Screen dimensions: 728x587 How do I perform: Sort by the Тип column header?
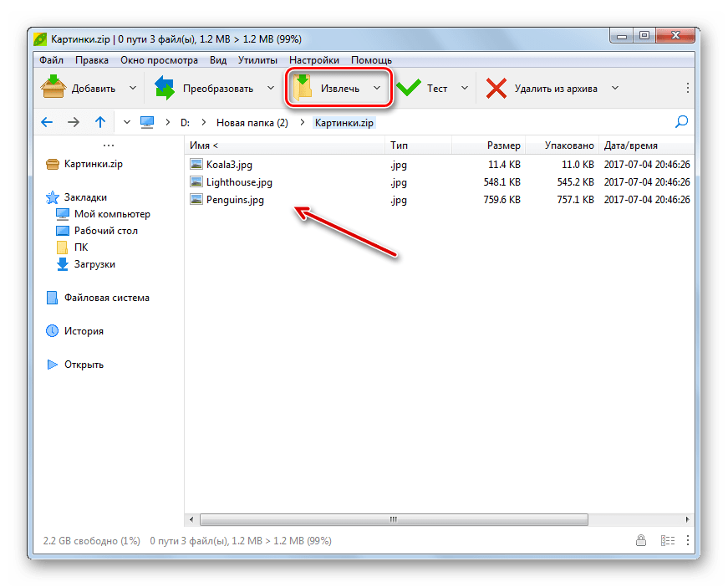(x=418, y=145)
